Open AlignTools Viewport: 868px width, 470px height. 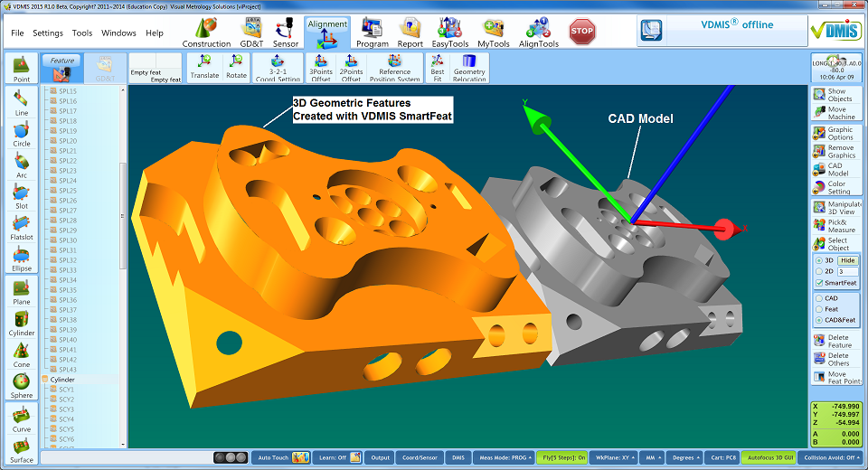point(539,33)
